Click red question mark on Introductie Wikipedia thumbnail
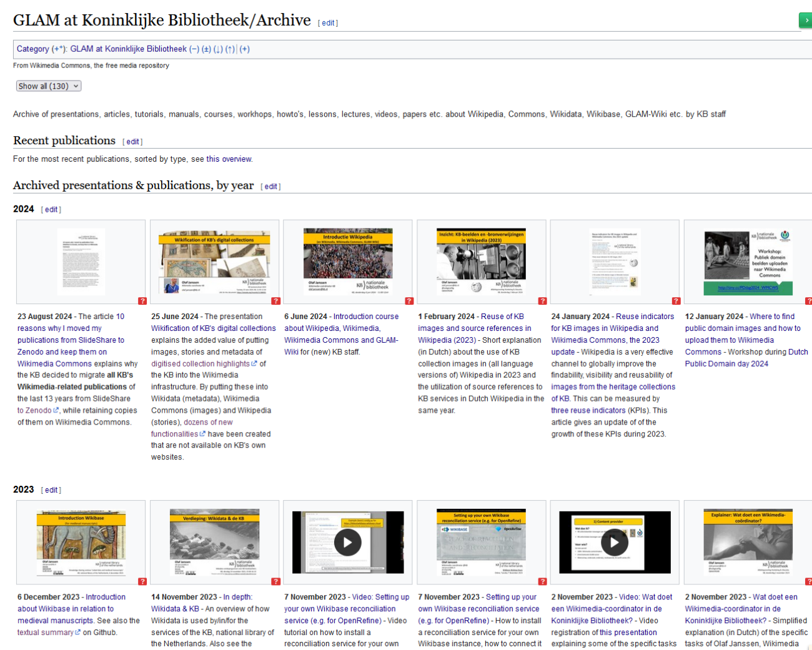 pos(409,301)
